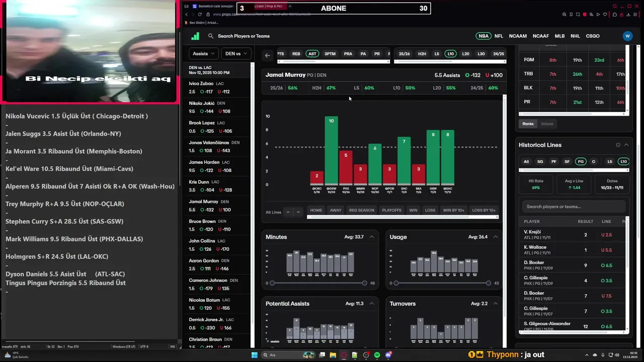Click the Usage range slider left handle
The width and height of the screenshot is (644, 362).
pos(396,283)
